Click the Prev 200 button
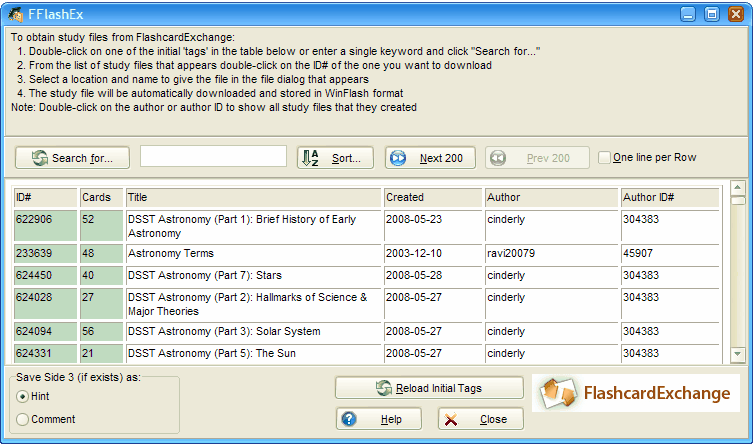This screenshot has width=753, height=444. point(537,158)
